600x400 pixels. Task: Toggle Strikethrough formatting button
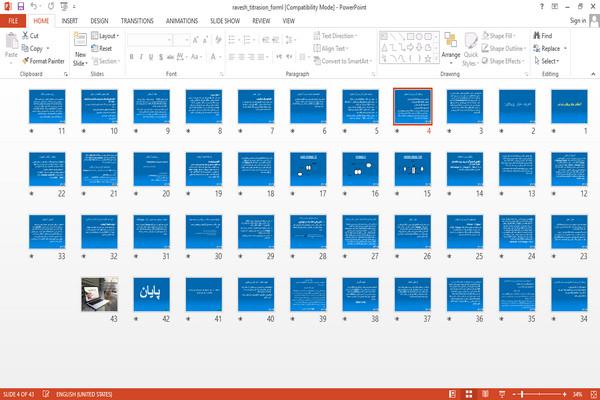point(170,57)
